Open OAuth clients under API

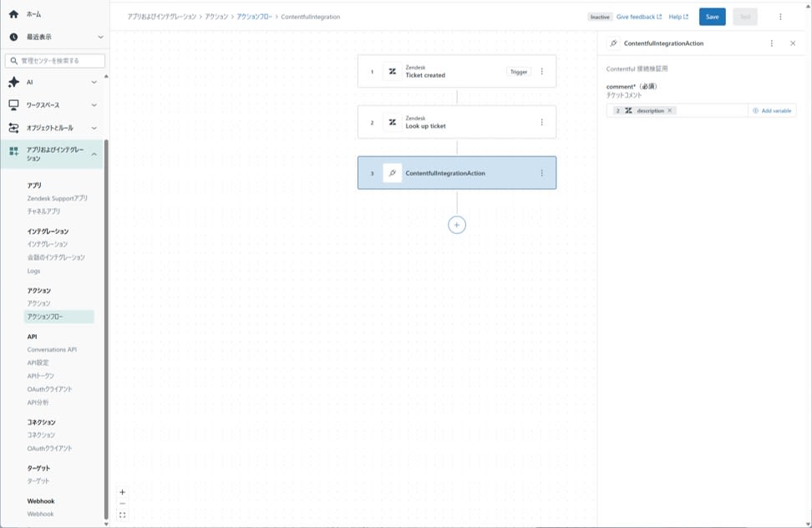pyautogui.click(x=50, y=389)
